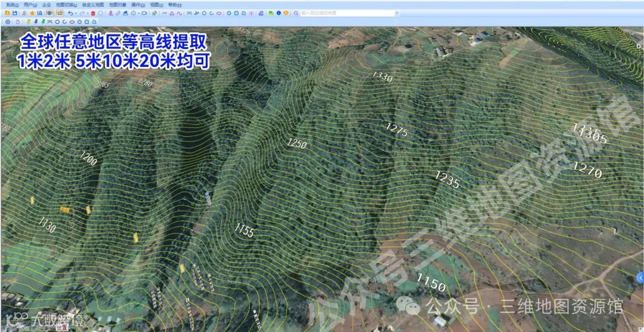This screenshot has width=644, height=332.
Task: Click the blue undo arrow
Action: pyautogui.click(x=70, y=13)
